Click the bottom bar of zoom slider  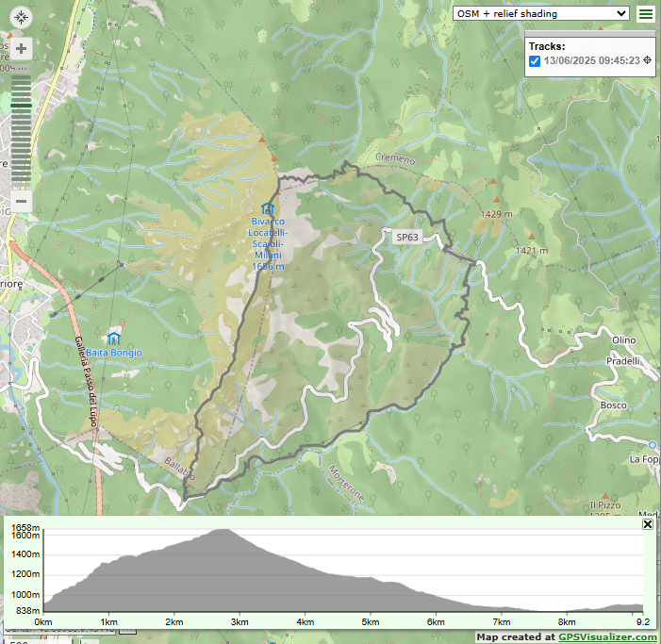pyautogui.click(x=21, y=184)
